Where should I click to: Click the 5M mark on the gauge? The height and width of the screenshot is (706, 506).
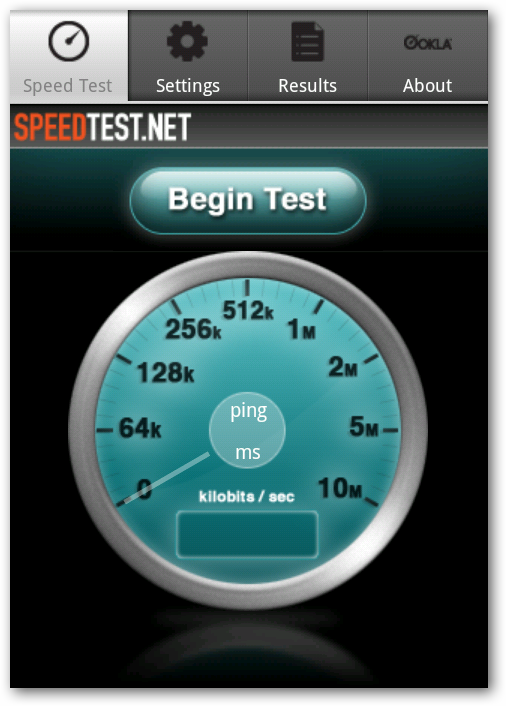(364, 426)
